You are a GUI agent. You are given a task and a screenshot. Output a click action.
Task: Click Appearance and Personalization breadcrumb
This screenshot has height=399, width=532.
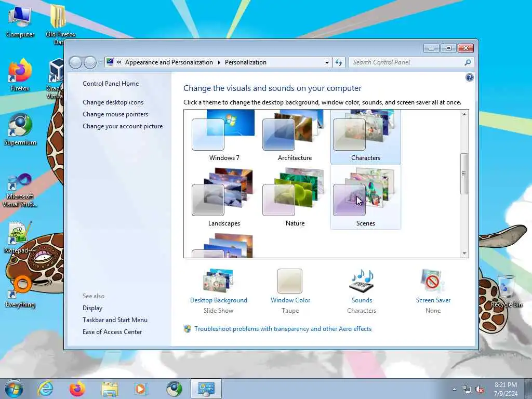pos(169,62)
